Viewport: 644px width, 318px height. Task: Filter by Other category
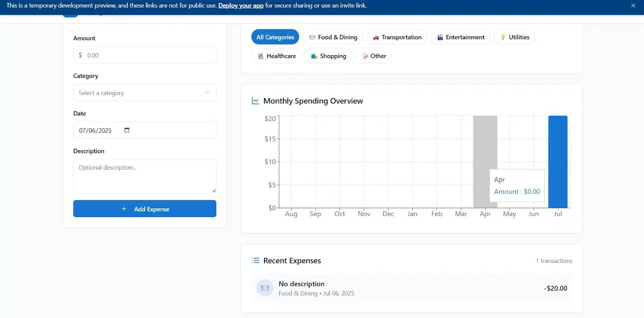tap(374, 56)
